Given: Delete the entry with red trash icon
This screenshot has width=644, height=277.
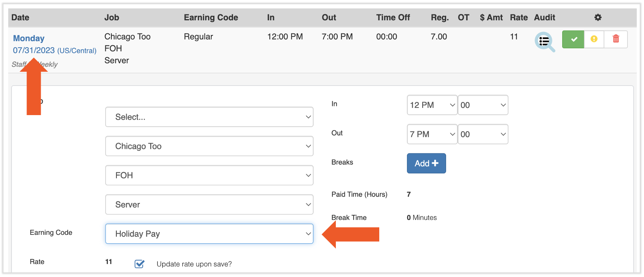Looking at the screenshot, I should click(616, 39).
